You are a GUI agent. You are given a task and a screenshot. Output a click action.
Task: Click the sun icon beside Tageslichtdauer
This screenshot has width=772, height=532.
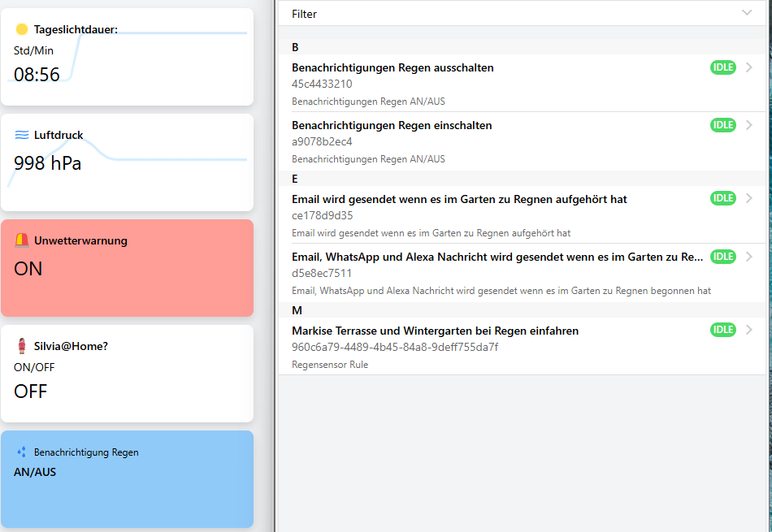click(22, 30)
